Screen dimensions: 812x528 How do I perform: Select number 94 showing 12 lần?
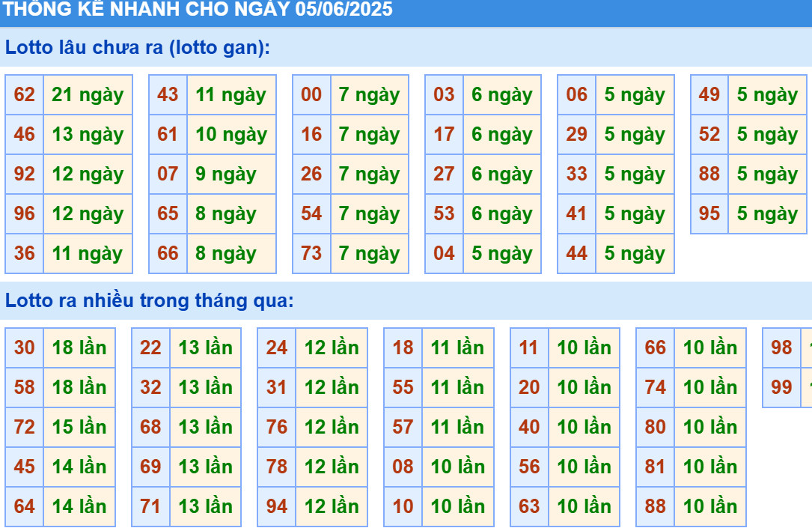(x=276, y=506)
